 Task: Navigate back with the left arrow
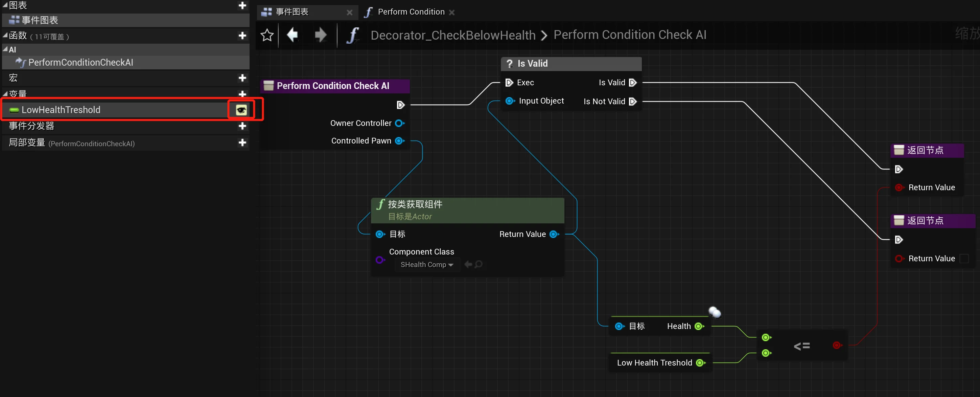pyautogui.click(x=292, y=35)
